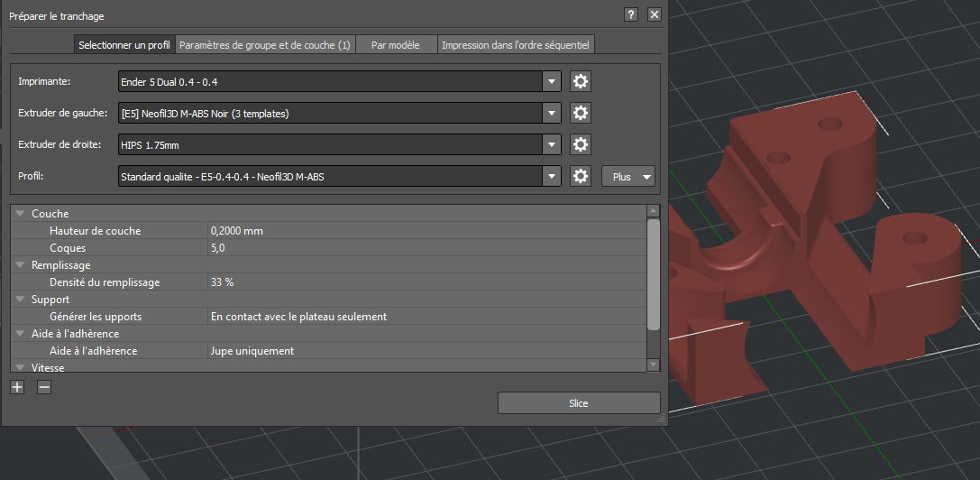Open printer settings gear for Imprimante
980x480 pixels.
coord(581,81)
